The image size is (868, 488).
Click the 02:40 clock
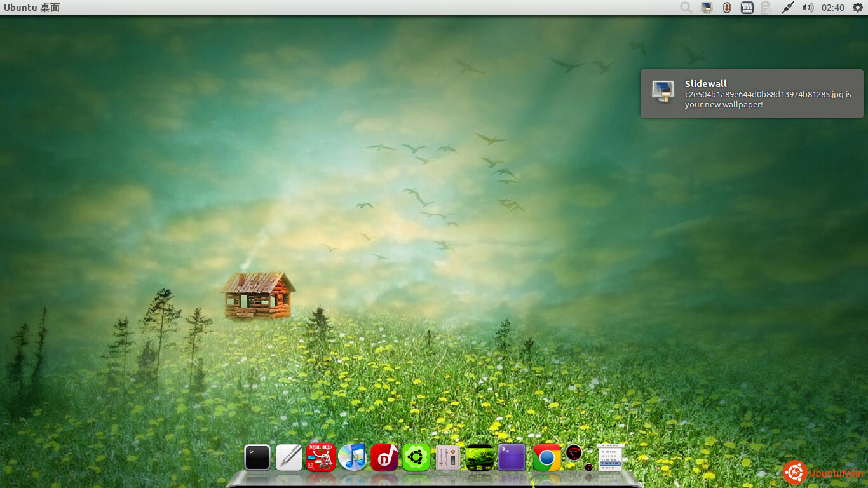(832, 8)
